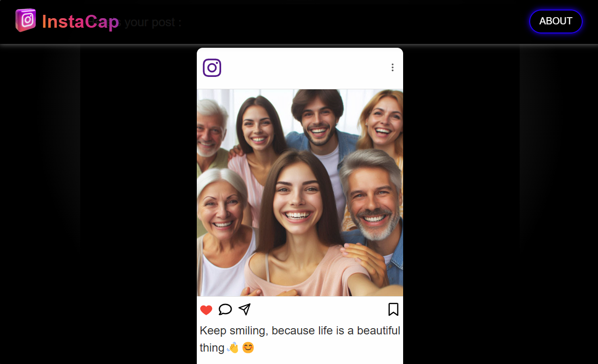The width and height of the screenshot is (598, 364).
Task: Open the three-dot post options menu
Action: coord(392,68)
